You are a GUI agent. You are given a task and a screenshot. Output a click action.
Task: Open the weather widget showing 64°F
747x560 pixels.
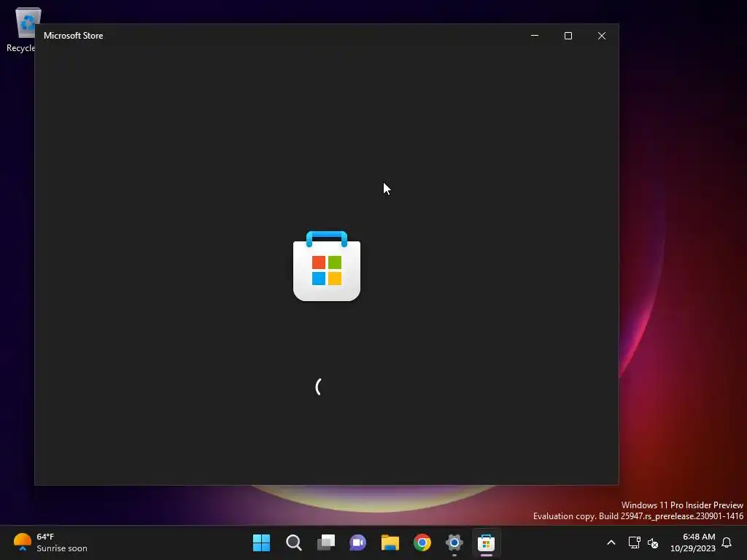point(50,542)
